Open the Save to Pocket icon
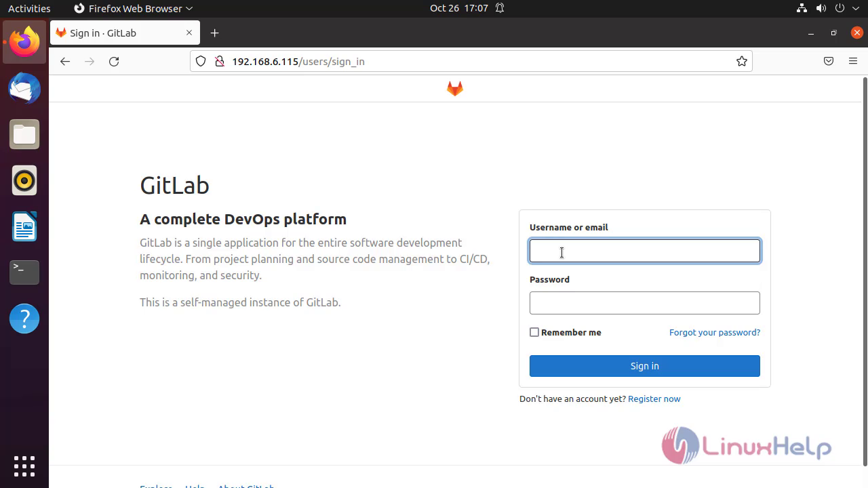Viewport: 868px width, 488px height. (829, 62)
